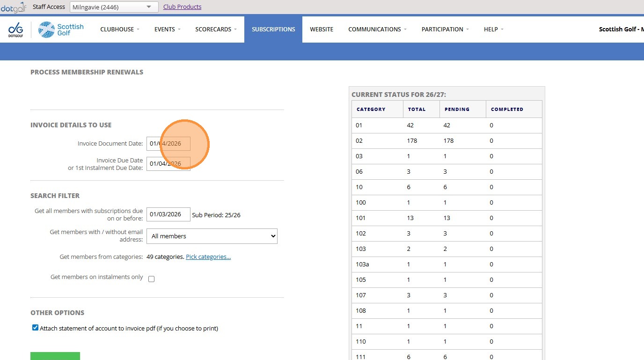The image size is (644, 360).
Task: Click the Scottish Golf logo
Action: [x=61, y=29]
